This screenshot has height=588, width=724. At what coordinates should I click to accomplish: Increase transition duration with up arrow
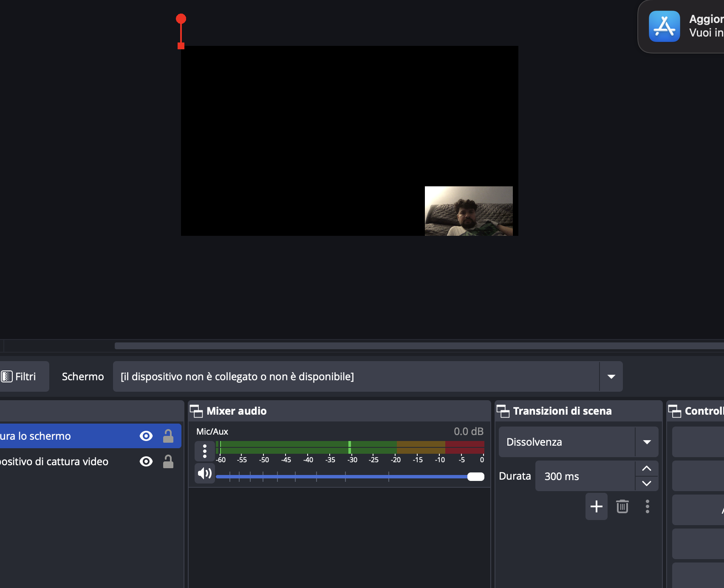point(647,469)
